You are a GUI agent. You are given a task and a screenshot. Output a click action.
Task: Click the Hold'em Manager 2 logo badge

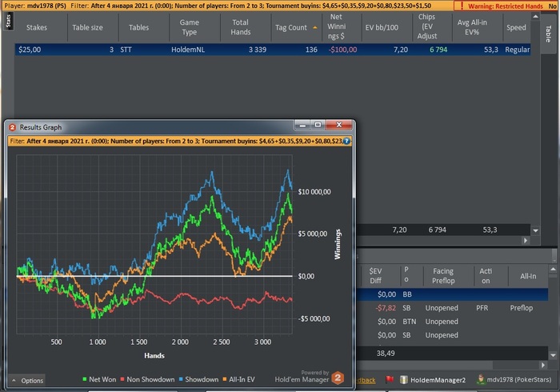pos(338,378)
